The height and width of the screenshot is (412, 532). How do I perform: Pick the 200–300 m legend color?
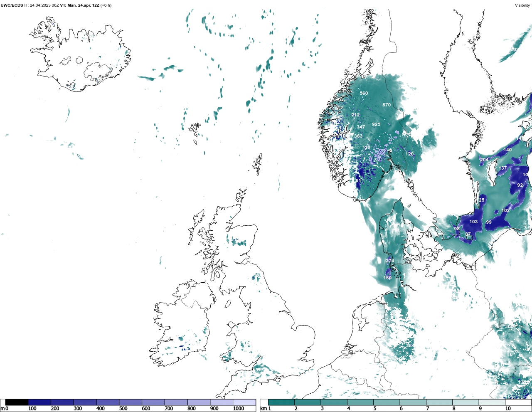[62, 402]
